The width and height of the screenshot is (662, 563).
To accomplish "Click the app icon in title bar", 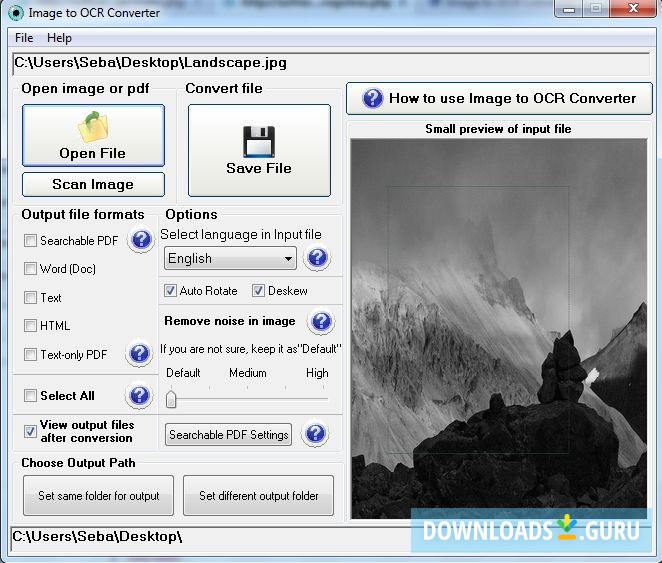I will point(16,13).
